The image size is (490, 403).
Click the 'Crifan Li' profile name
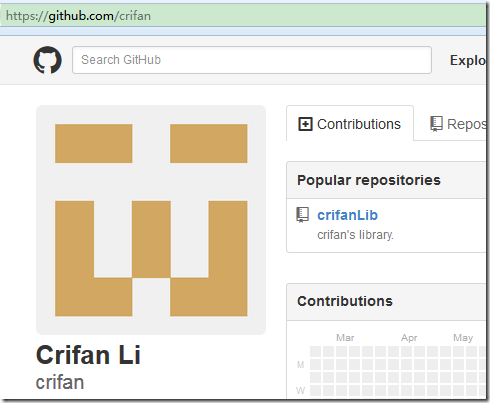(88, 355)
